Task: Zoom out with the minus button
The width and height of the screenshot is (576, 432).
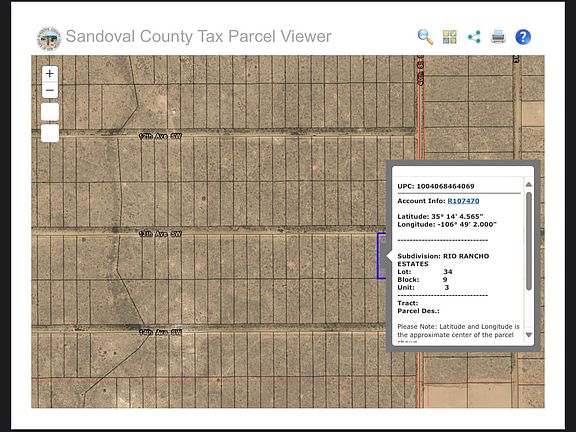Action: 50,90
